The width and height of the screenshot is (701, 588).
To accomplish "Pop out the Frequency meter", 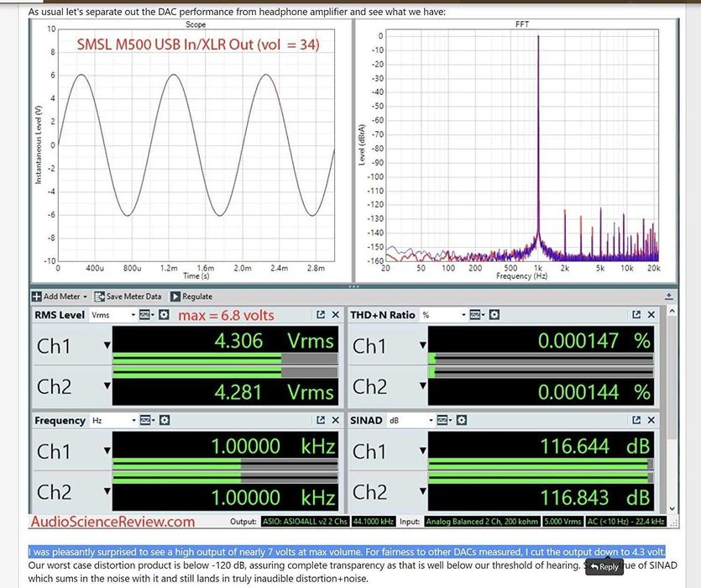I will [x=321, y=420].
